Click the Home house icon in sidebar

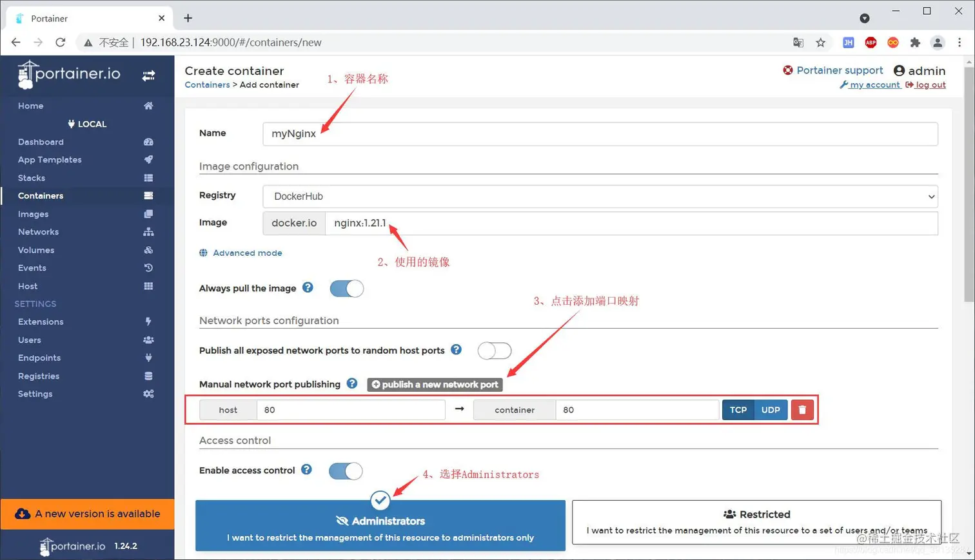(x=148, y=106)
